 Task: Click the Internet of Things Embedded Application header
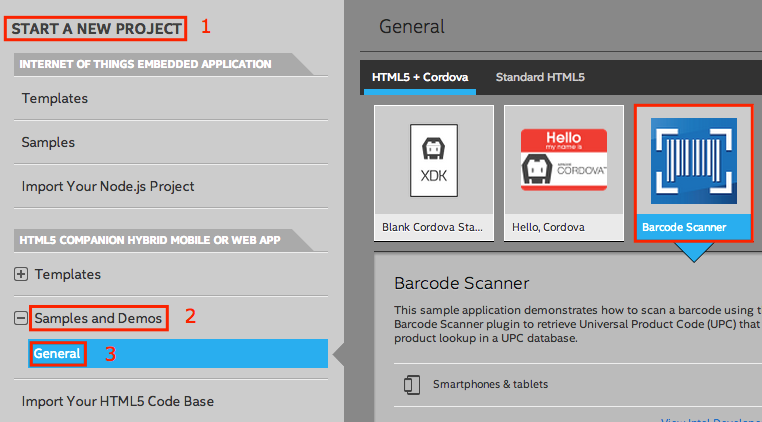pyautogui.click(x=145, y=64)
